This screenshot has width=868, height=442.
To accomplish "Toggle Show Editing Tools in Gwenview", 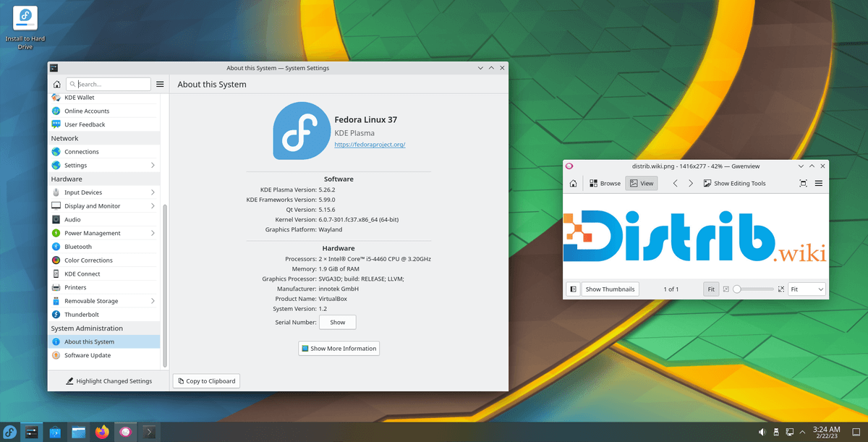I will pos(734,183).
